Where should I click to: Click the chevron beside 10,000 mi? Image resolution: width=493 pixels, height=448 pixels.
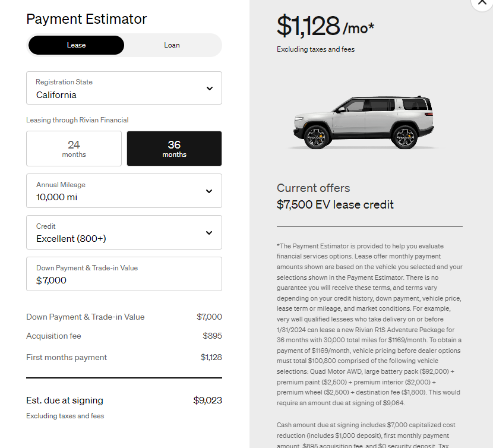[x=209, y=191]
